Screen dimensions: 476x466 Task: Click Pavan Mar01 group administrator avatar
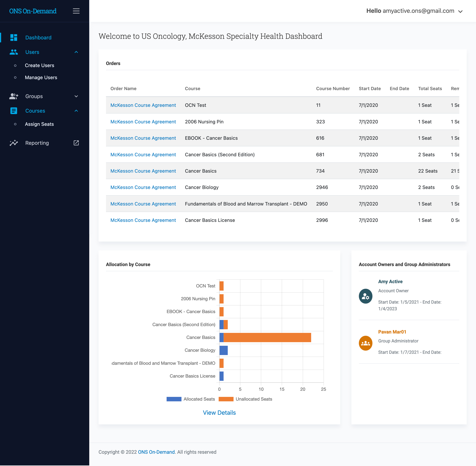pos(366,343)
